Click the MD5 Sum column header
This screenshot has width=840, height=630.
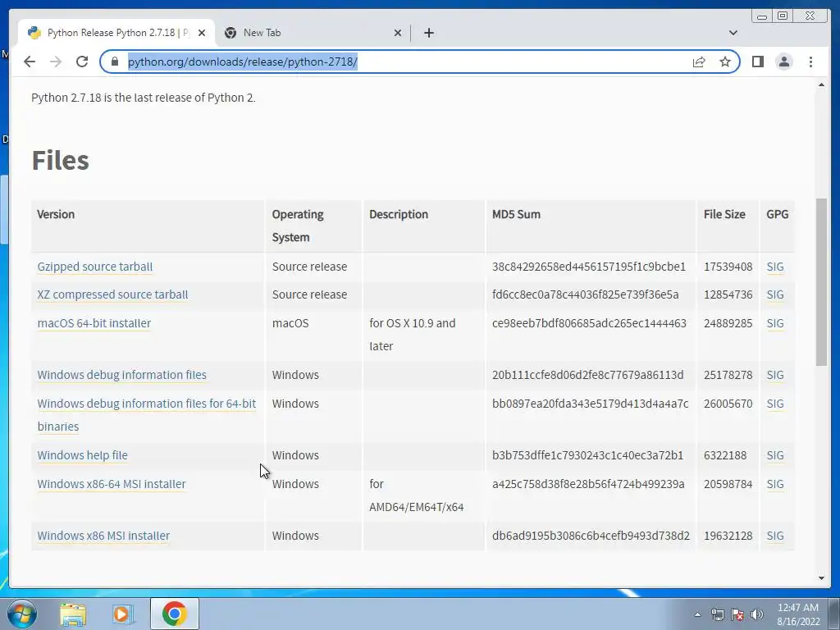(516, 214)
